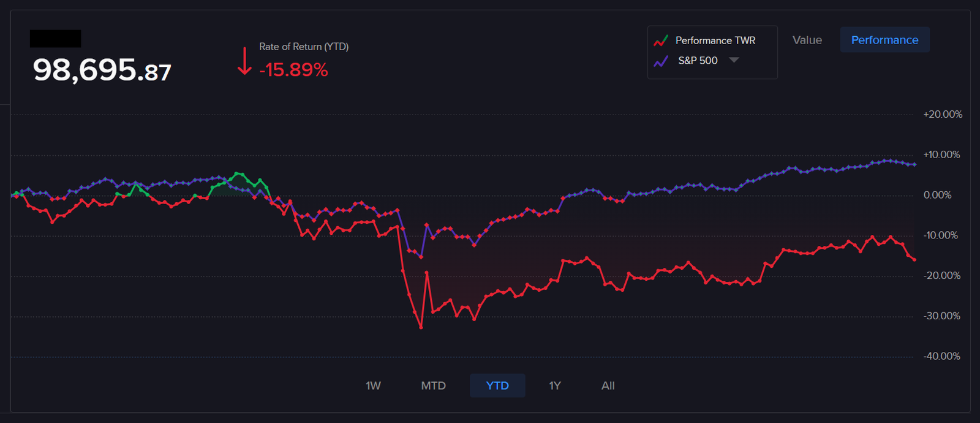Click the red down arrow return indicator
Viewport: 980px width, 423px height.
244,61
